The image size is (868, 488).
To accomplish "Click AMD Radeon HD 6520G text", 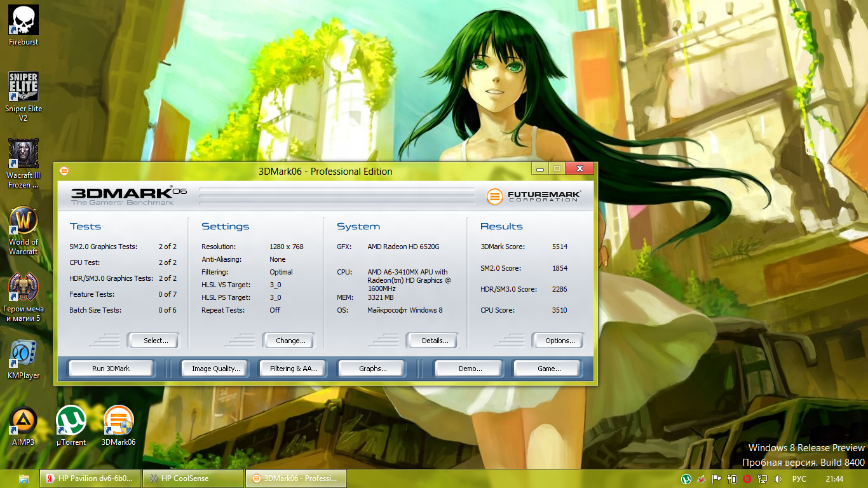I will pyautogui.click(x=403, y=247).
